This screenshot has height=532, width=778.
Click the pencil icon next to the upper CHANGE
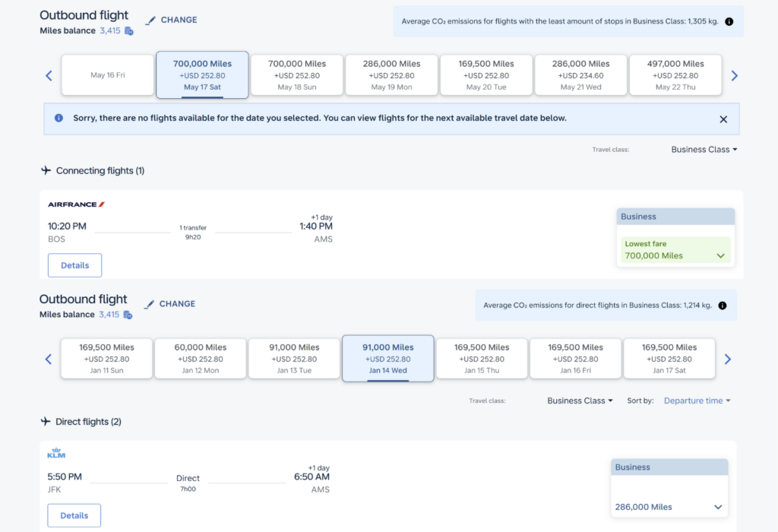click(x=150, y=21)
